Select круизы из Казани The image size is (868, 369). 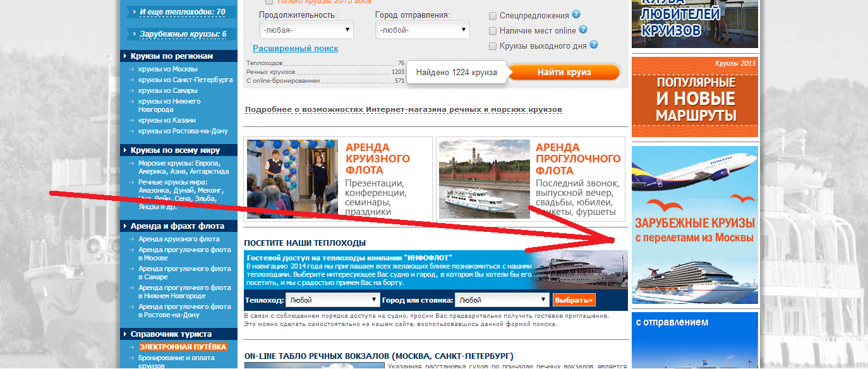pyautogui.click(x=167, y=120)
